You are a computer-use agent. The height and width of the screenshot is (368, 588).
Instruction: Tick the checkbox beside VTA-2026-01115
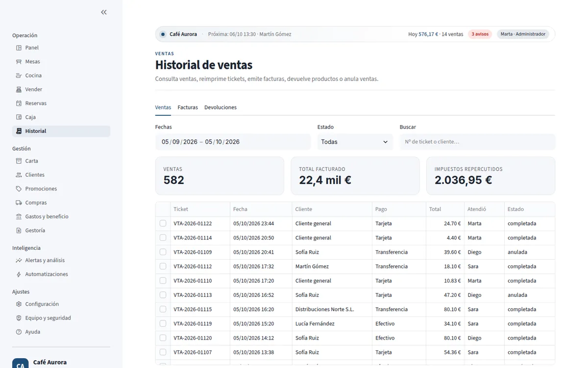coord(163,309)
